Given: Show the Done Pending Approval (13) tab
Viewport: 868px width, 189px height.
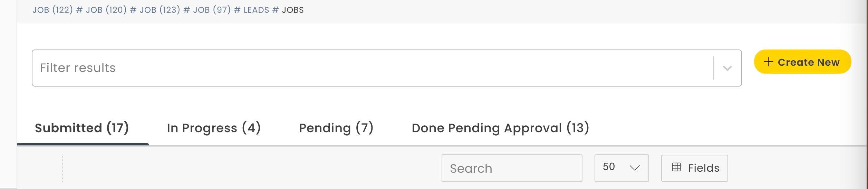Looking at the screenshot, I should pyautogui.click(x=500, y=128).
